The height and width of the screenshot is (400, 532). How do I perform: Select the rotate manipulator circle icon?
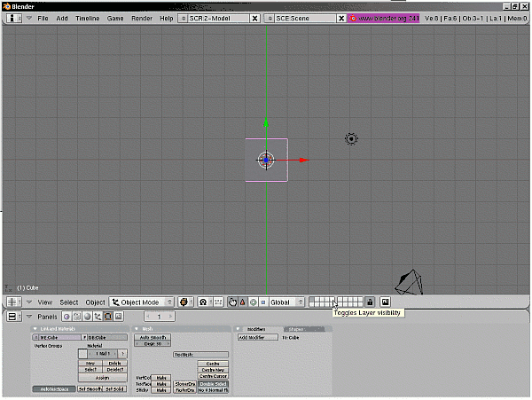[253, 302]
